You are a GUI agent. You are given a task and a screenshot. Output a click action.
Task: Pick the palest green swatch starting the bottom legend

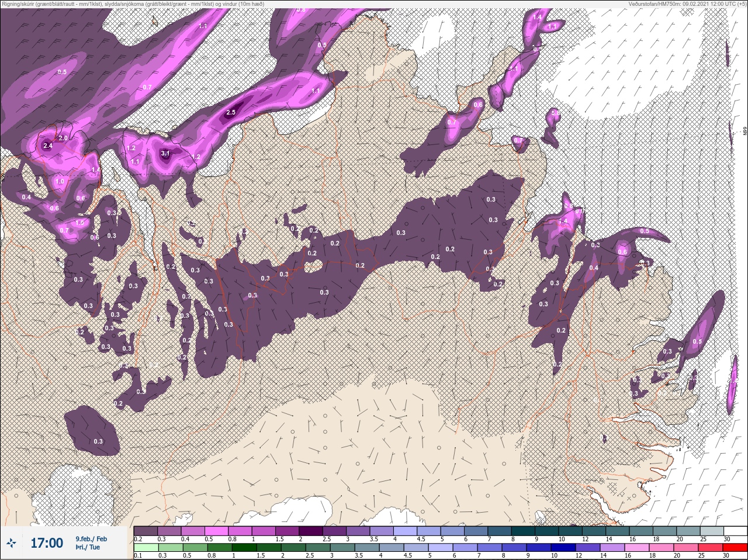tap(145, 547)
